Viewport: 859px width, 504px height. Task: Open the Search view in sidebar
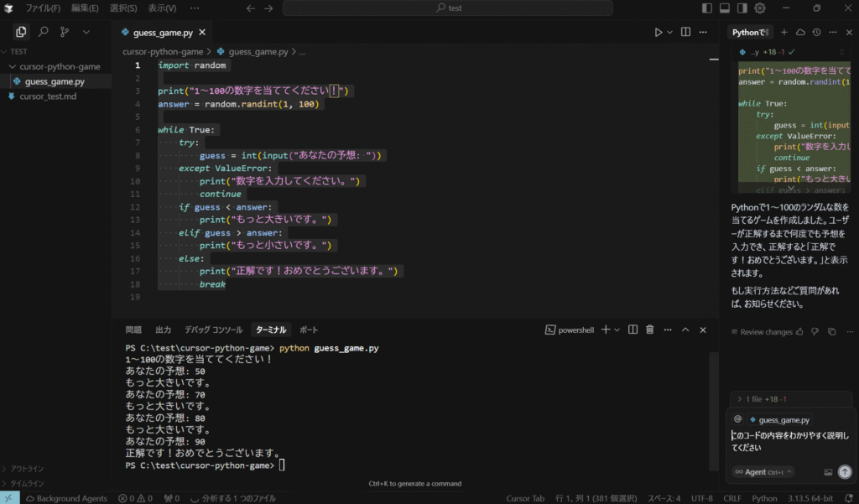tap(44, 33)
